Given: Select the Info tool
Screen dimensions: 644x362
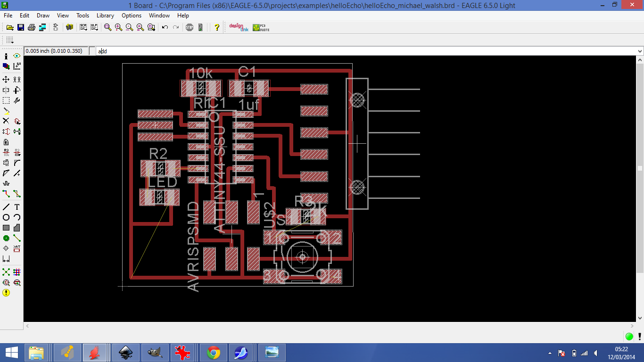Looking at the screenshot, I should coord(6,56).
